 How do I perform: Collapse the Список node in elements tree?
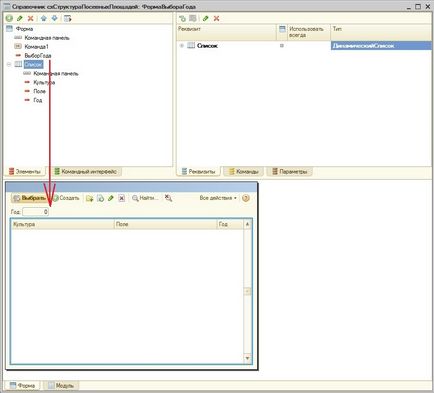[9, 64]
